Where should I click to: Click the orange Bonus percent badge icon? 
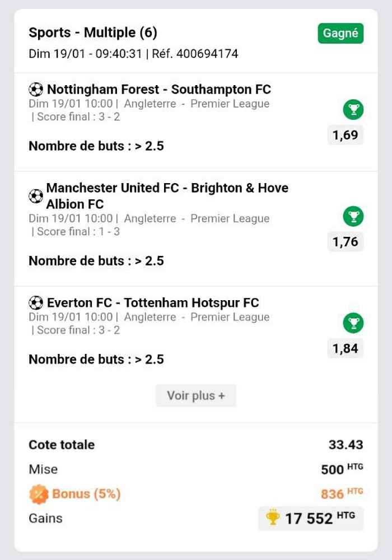39,494
